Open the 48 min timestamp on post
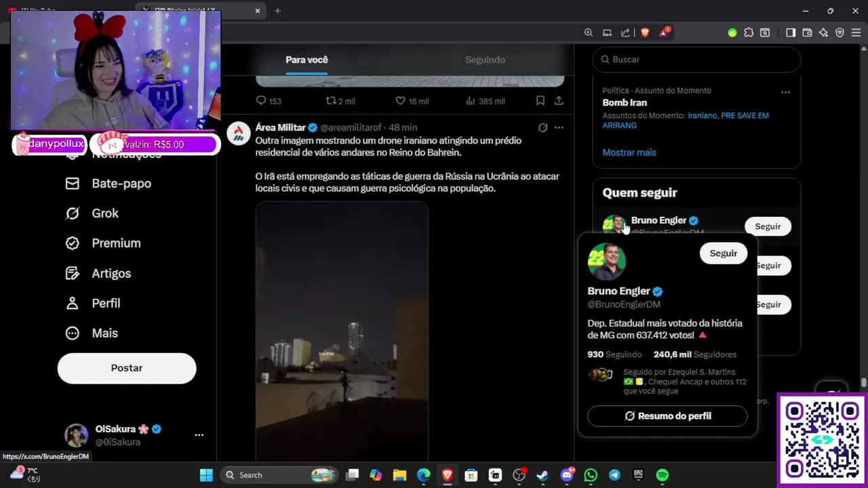The height and width of the screenshot is (488, 868). coord(403,127)
